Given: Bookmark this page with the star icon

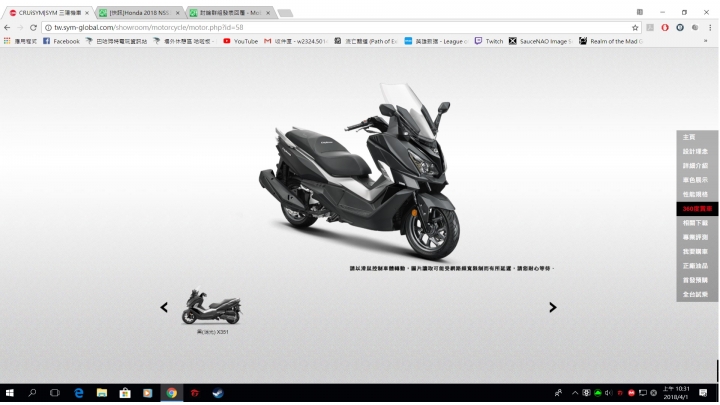Looking at the screenshot, I should [x=635, y=28].
